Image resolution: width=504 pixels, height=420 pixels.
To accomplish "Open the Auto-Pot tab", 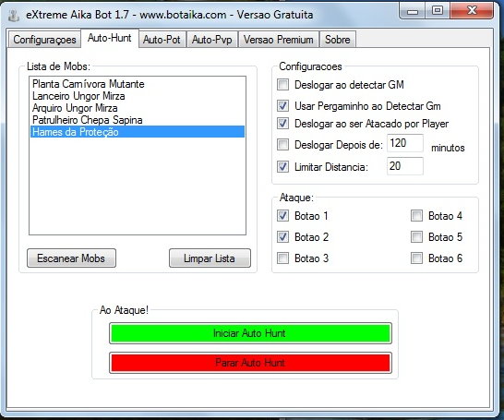I will pyautogui.click(x=162, y=40).
